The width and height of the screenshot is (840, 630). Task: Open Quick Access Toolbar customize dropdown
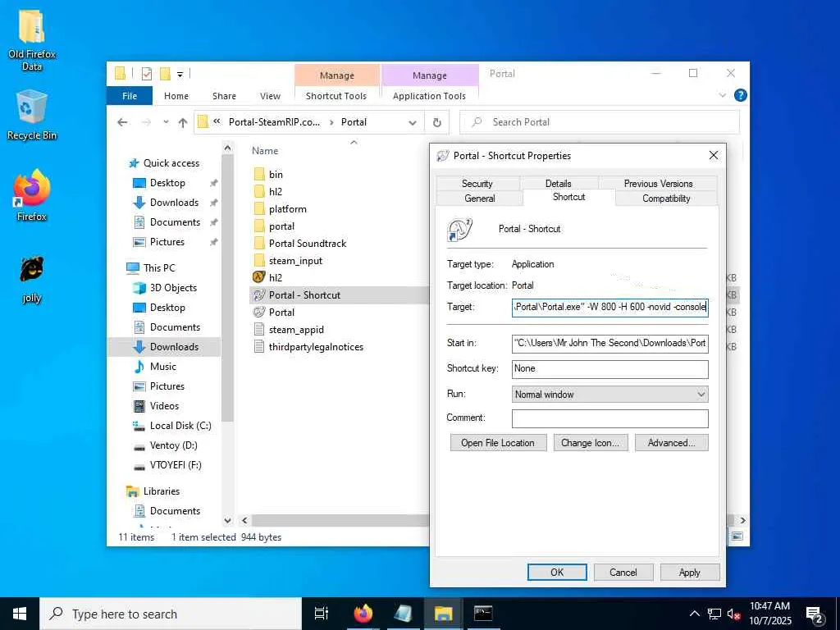pos(180,75)
